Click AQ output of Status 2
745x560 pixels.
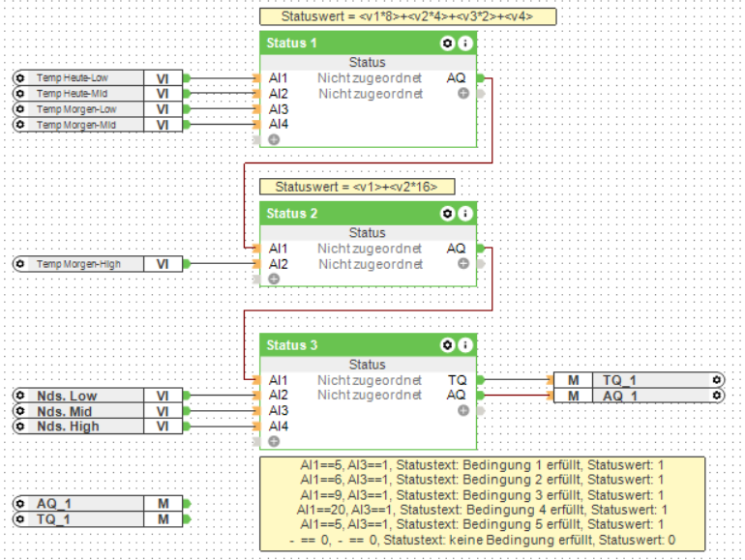tap(456, 249)
